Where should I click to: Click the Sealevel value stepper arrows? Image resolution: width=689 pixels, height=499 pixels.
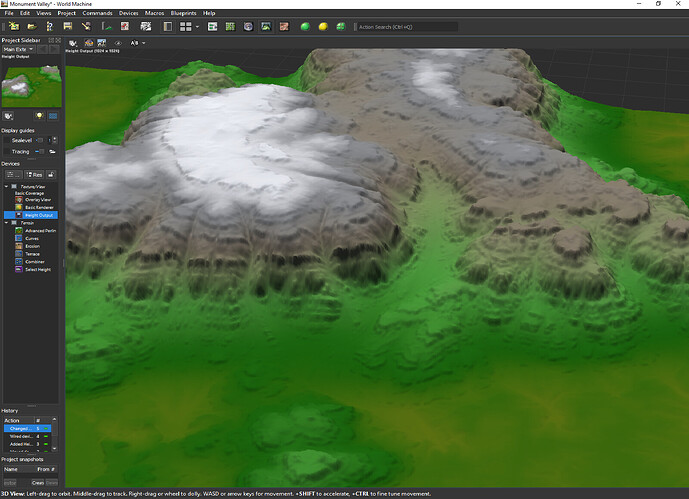click(54, 140)
